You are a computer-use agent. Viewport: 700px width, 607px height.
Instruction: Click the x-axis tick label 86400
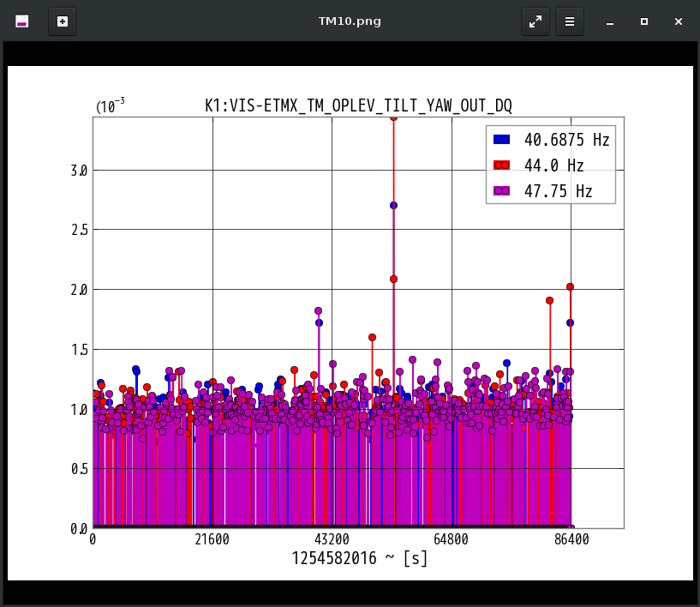click(571, 539)
